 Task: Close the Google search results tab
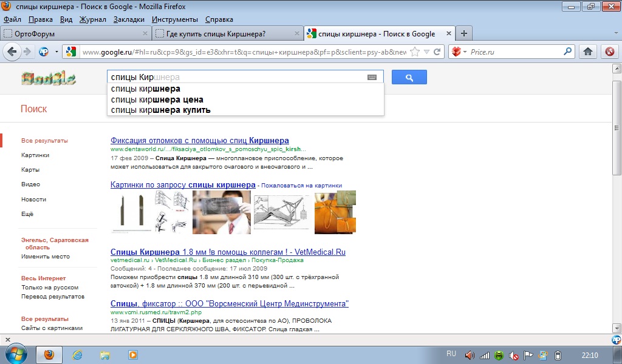click(449, 33)
